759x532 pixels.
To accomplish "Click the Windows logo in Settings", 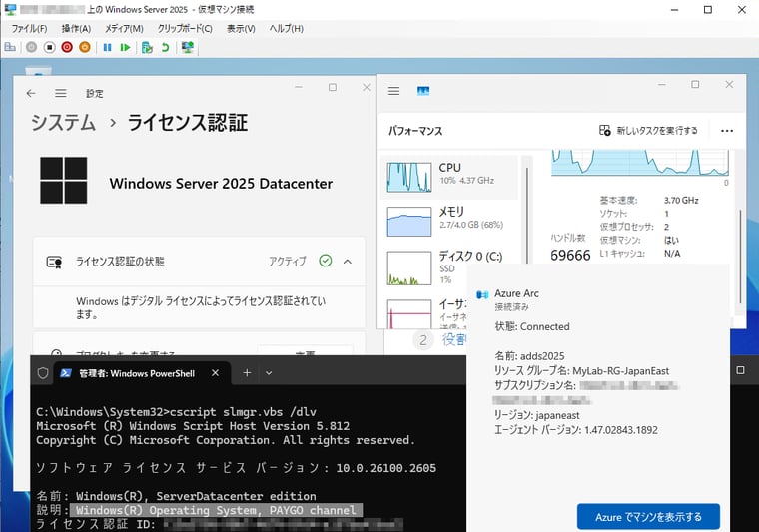I will pyautogui.click(x=63, y=180).
